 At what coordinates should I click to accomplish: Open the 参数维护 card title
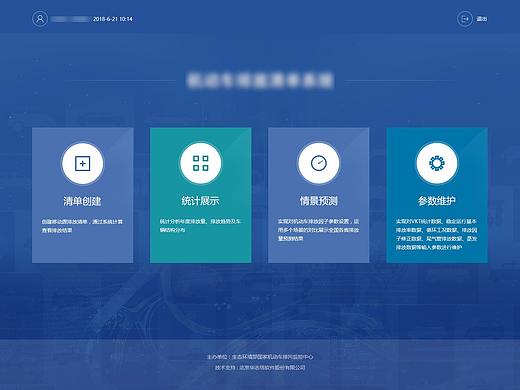coord(437,201)
